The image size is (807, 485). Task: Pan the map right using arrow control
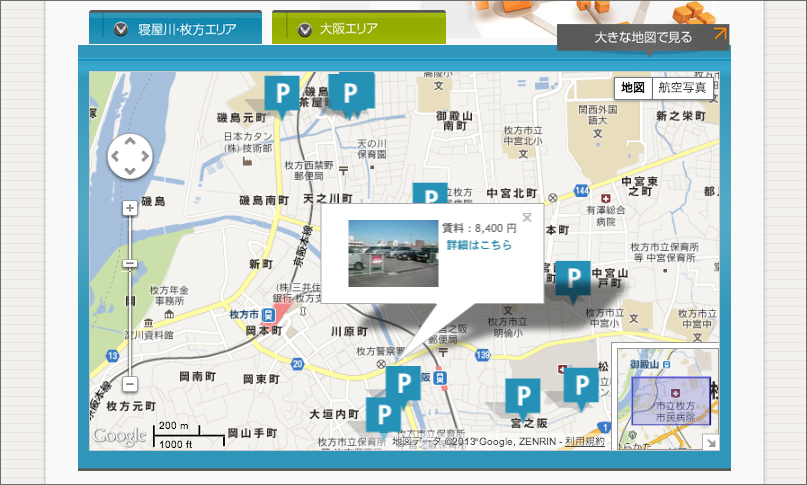[x=145, y=156]
